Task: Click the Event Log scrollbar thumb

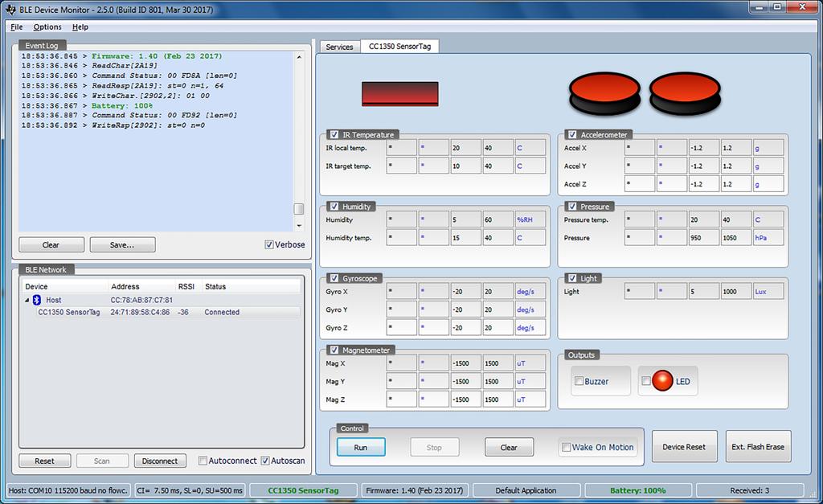Action: (x=299, y=209)
